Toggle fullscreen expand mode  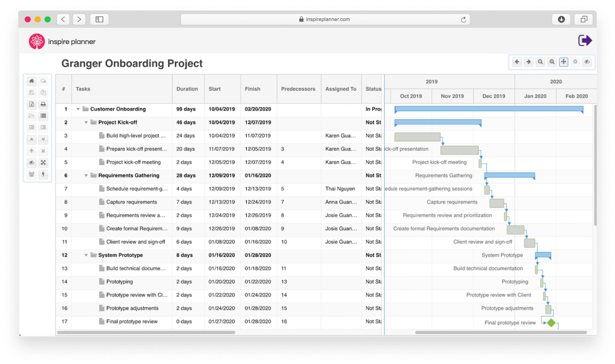pyautogui.click(x=43, y=163)
